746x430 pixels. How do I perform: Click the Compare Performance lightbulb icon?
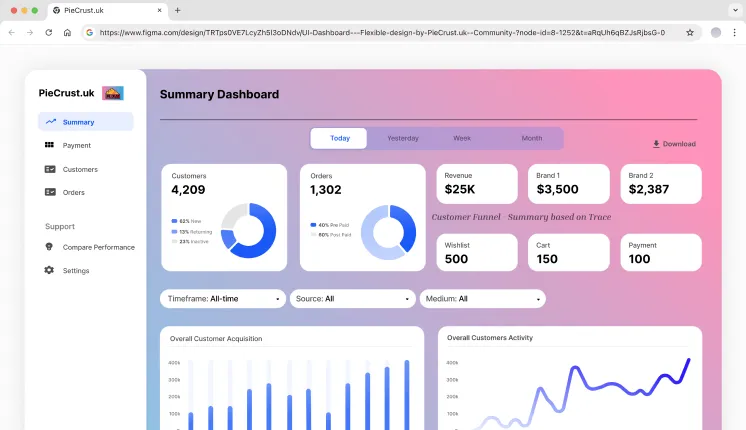(x=49, y=247)
